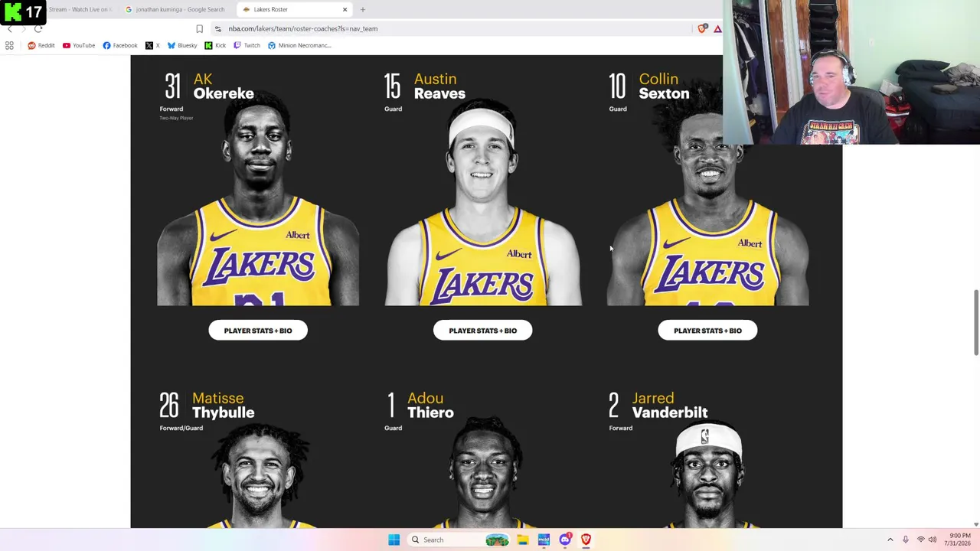Viewport: 980px width, 551px height.
Task: Bookmark this page with the bookmark icon
Action: click(199, 28)
